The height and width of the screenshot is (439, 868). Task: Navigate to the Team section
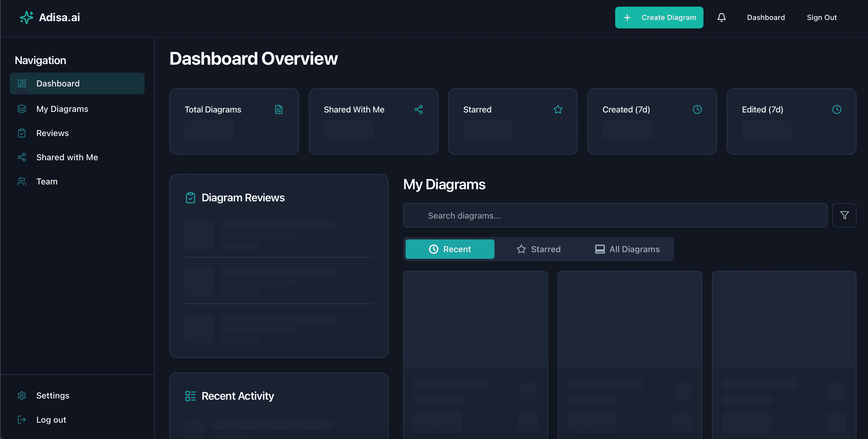47,181
